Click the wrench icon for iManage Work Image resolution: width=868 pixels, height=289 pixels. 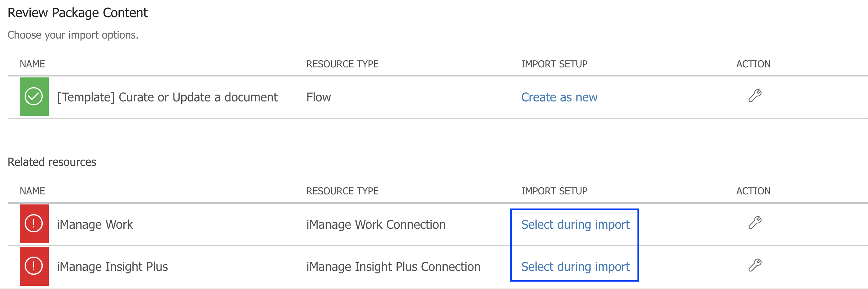coord(754,223)
